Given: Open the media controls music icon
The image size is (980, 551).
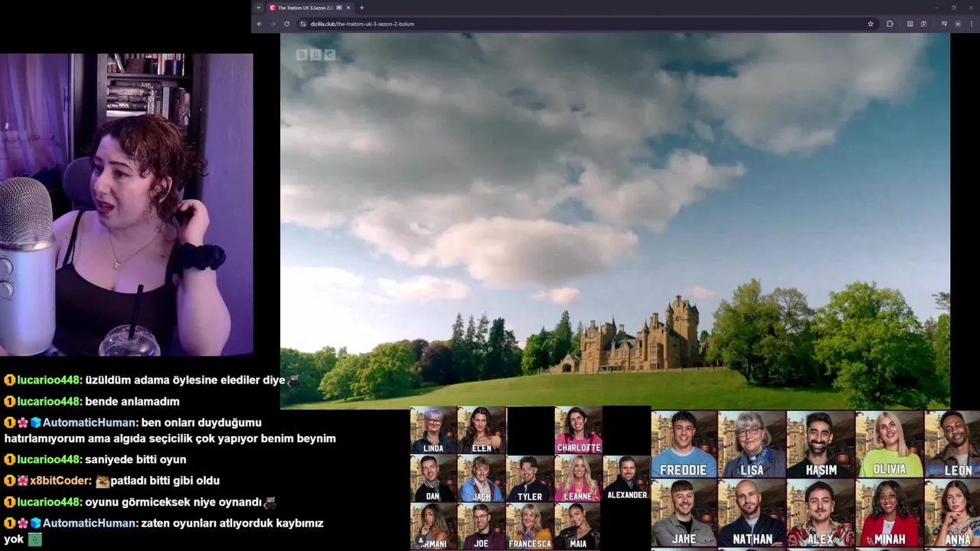Looking at the screenshot, I should pyautogui.click(x=944, y=24).
